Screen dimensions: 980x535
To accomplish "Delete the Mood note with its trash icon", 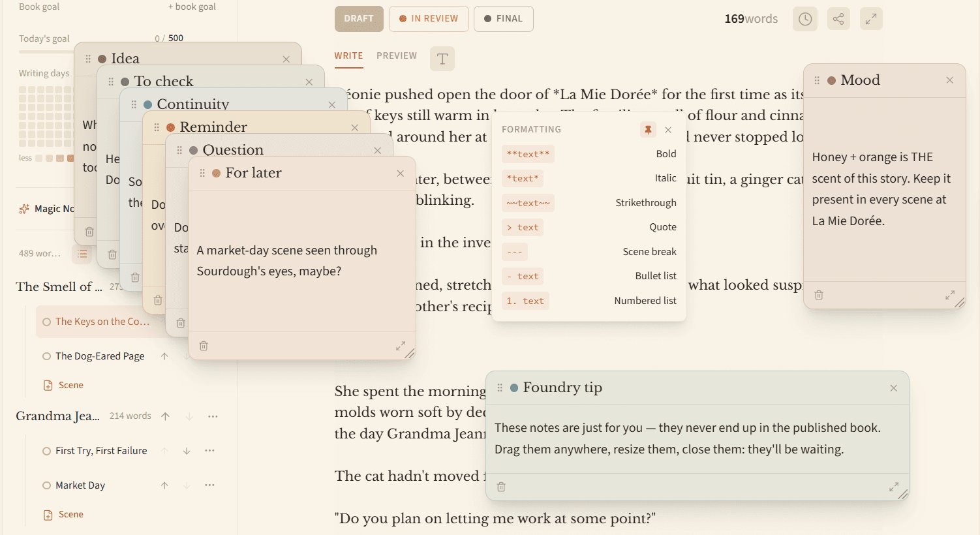I will point(819,295).
